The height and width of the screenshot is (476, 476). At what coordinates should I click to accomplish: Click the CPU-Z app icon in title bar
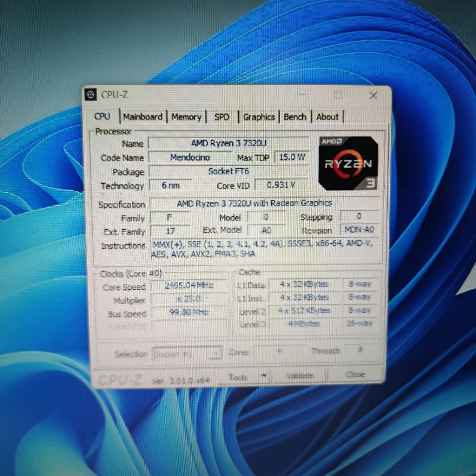point(91,95)
